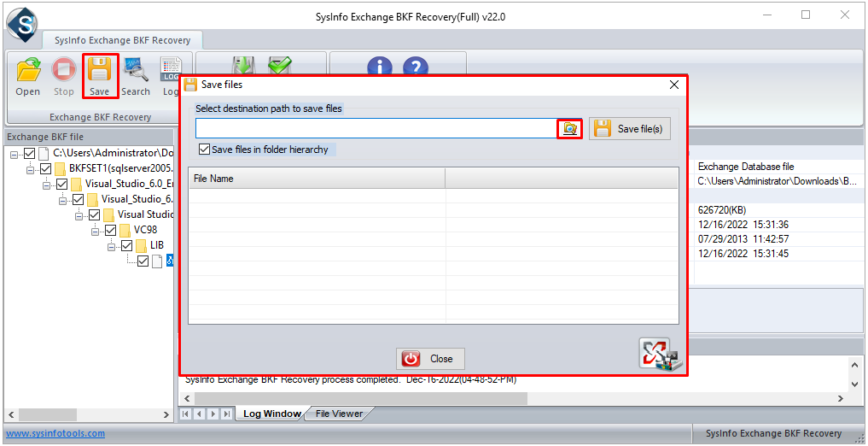Screen dimensions: 868x446
Task: Click the VC98 folder icon
Action: point(125,230)
